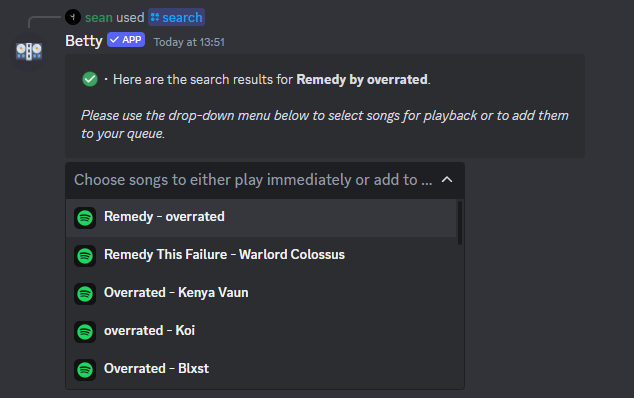Click the verified APP badge
The image size is (634, 398).
coord(126,40)
